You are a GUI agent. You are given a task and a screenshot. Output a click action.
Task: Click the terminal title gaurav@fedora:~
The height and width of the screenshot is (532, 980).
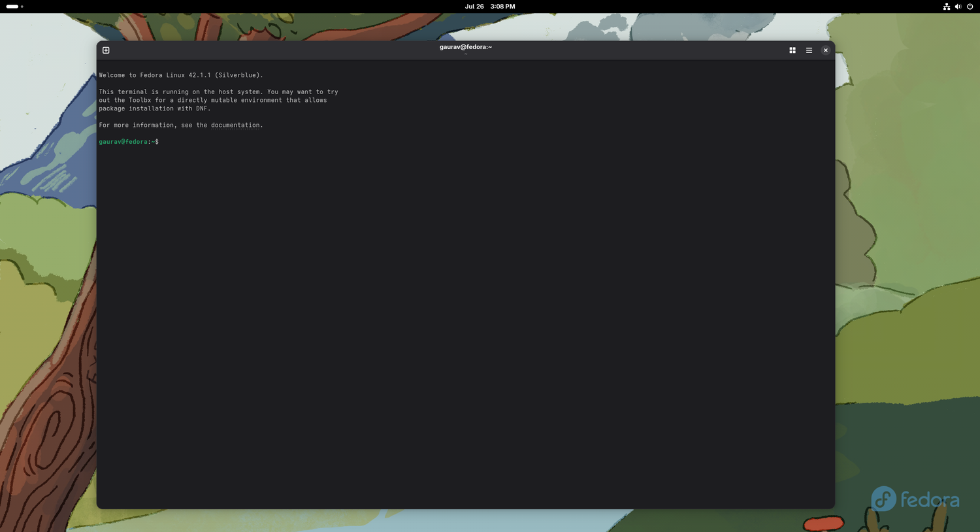pyautogui.click(x=466, y=47)
